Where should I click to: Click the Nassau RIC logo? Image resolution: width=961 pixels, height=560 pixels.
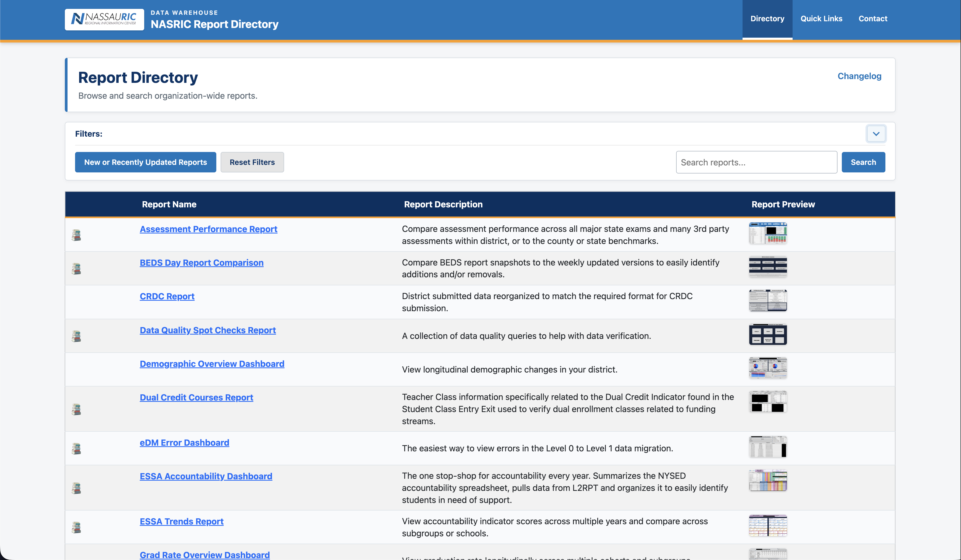click(x=104, y=19)
